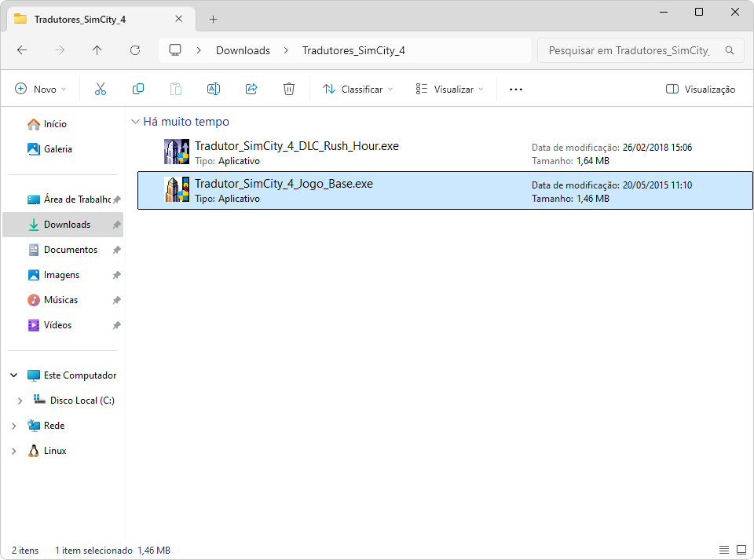Refresh the current folder
754x560 pixels.
click(x=135, y=50)
